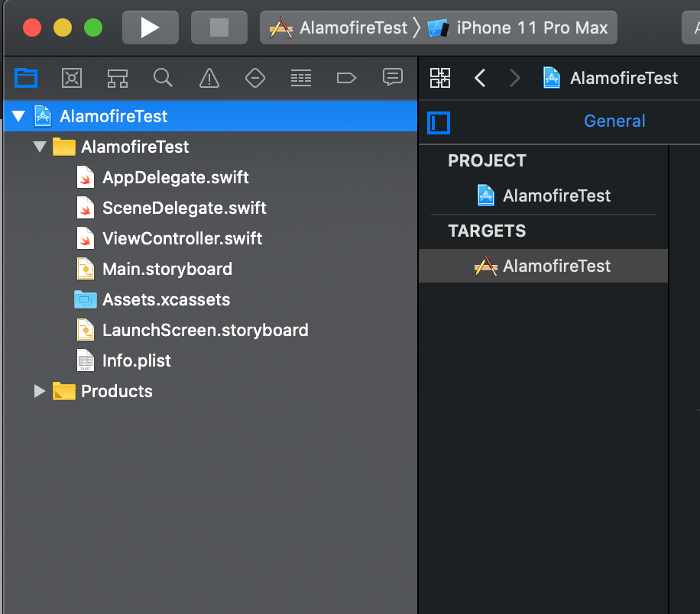
Task: Open ViewController.swift
Action: click(182, 238)
